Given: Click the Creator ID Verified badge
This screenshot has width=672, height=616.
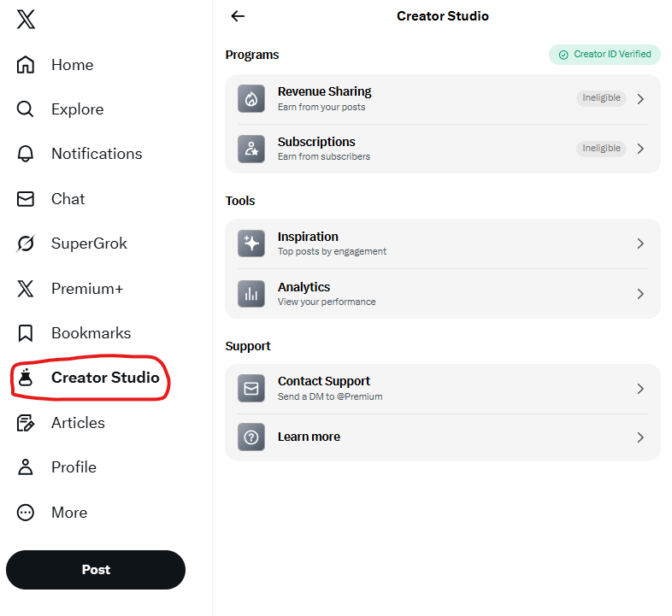Looking at the screenshot, I should pos(604,55).
